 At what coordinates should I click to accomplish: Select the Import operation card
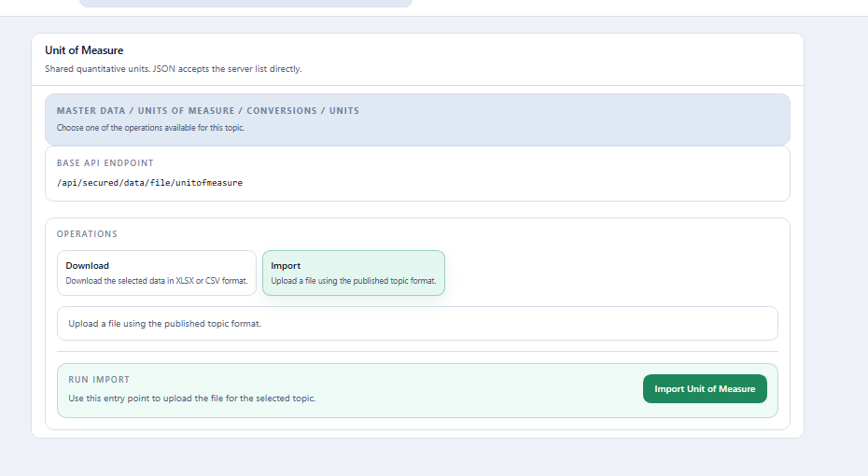coord(354,273)
